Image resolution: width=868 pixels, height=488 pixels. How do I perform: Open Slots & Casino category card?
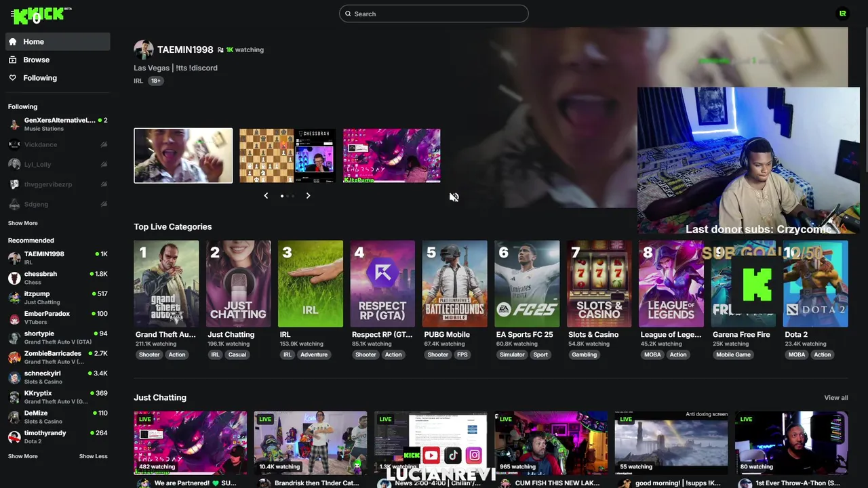[x=599, y=284]
